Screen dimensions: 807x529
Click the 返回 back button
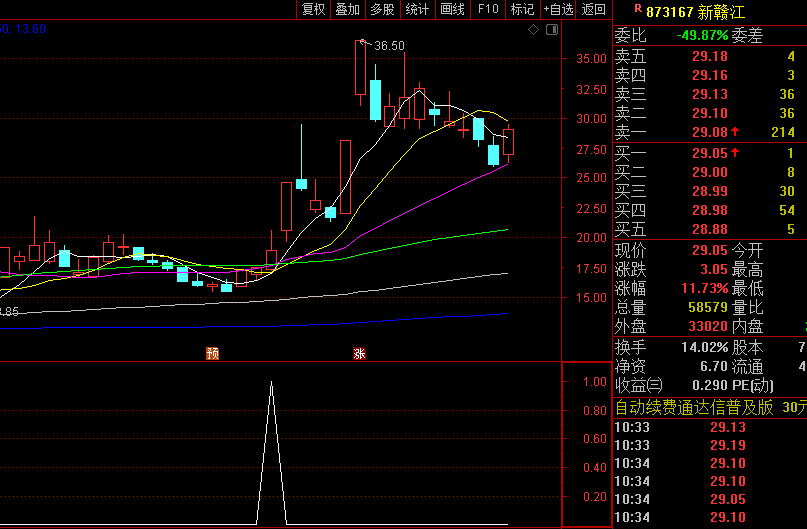(x=593, y=9)
